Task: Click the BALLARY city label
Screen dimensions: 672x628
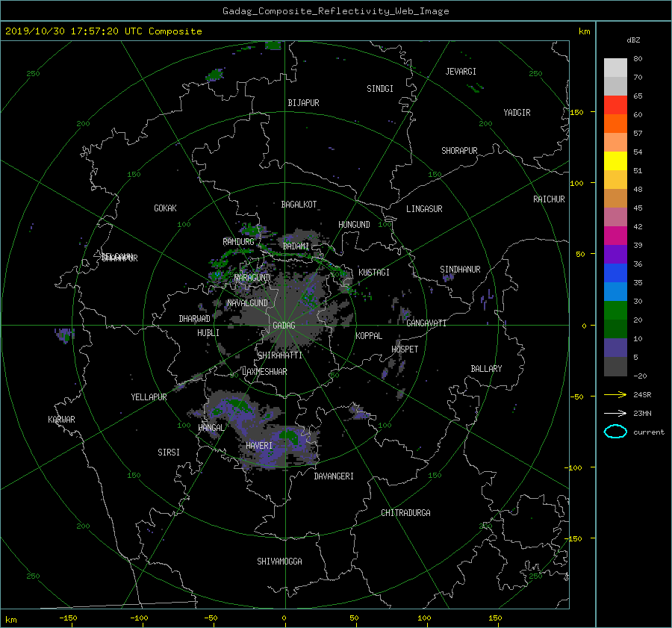Action: click(486, 369)
